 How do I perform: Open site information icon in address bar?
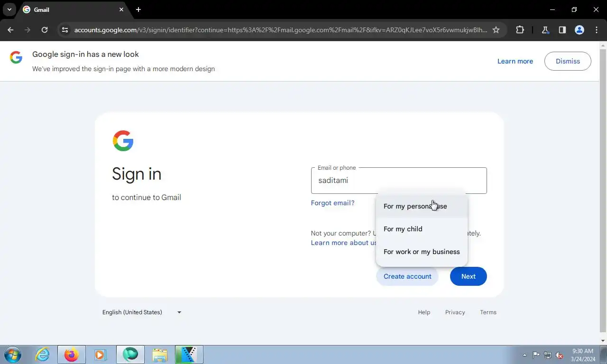click(x=65, y=30)
